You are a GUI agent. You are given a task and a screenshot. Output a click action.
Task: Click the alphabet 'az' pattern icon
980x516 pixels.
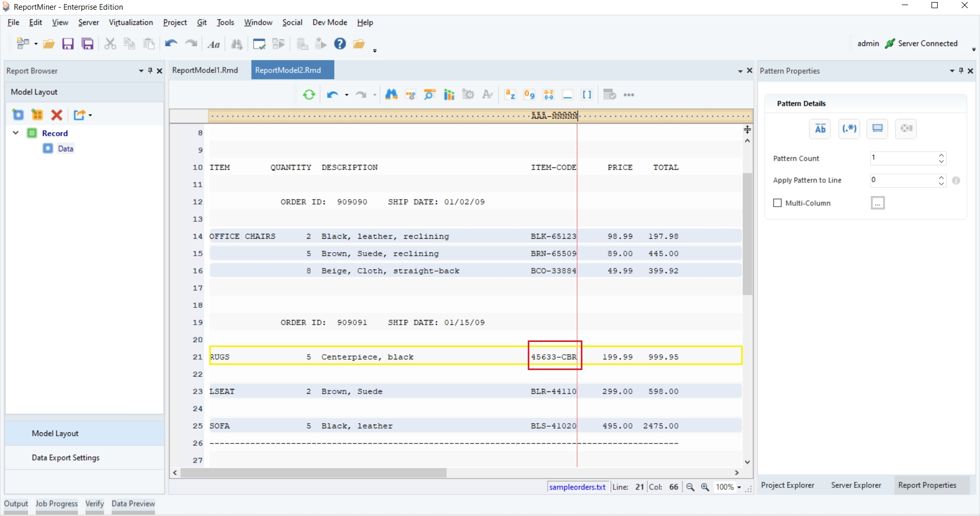click(x=510, y=95)
